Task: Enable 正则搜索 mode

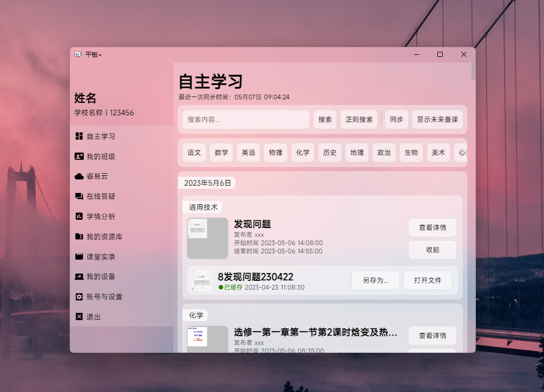Action: (x=359, y=119)
